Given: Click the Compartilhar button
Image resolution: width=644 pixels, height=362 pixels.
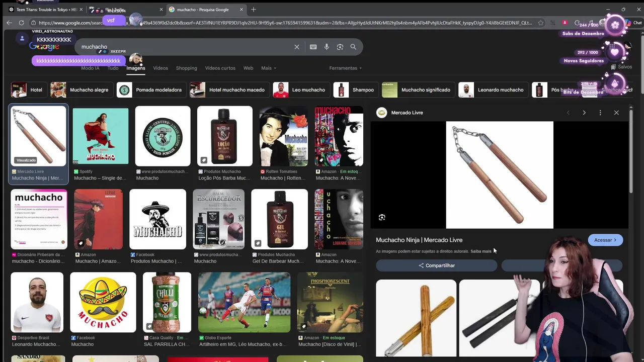Looking at the screenshot, I should coord(436,265).
